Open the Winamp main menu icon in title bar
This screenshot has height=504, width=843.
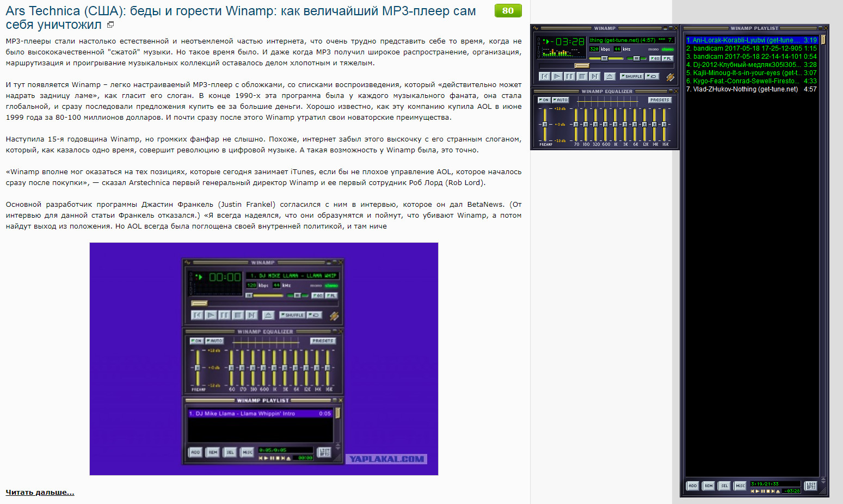click(536, 28)
